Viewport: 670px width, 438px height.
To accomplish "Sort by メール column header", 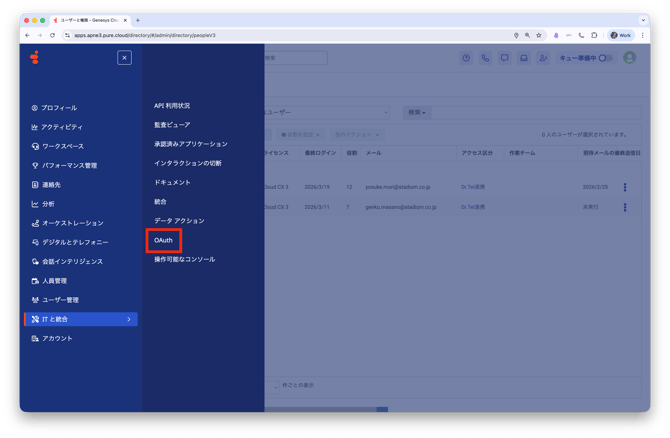I will click(373, 153).
